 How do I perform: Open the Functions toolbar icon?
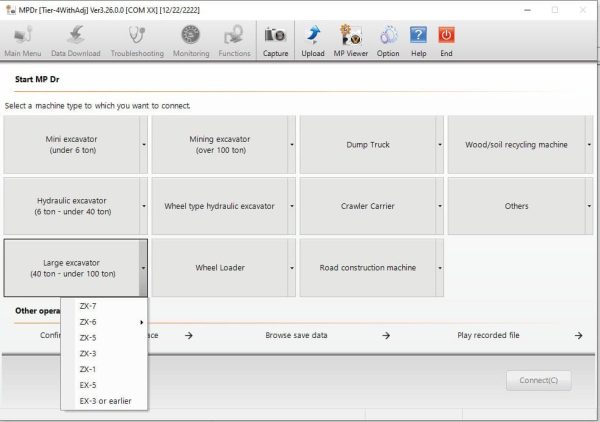(x=234, y=41)
